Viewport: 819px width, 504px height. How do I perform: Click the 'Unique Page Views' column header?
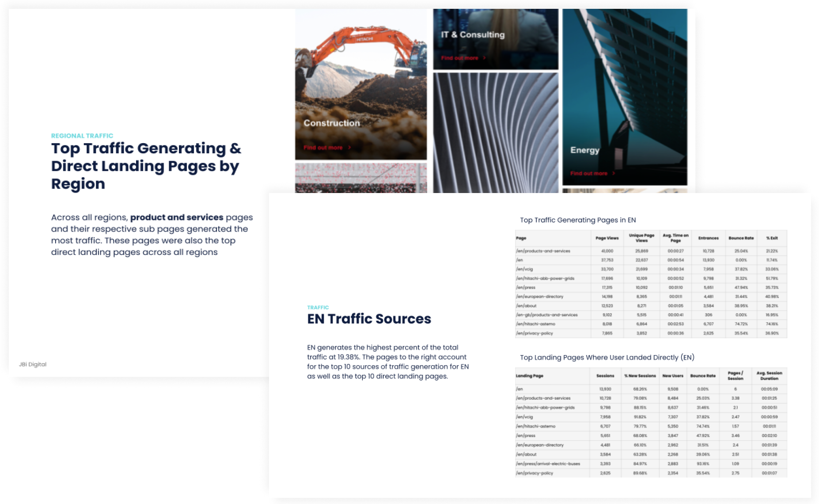641,238
